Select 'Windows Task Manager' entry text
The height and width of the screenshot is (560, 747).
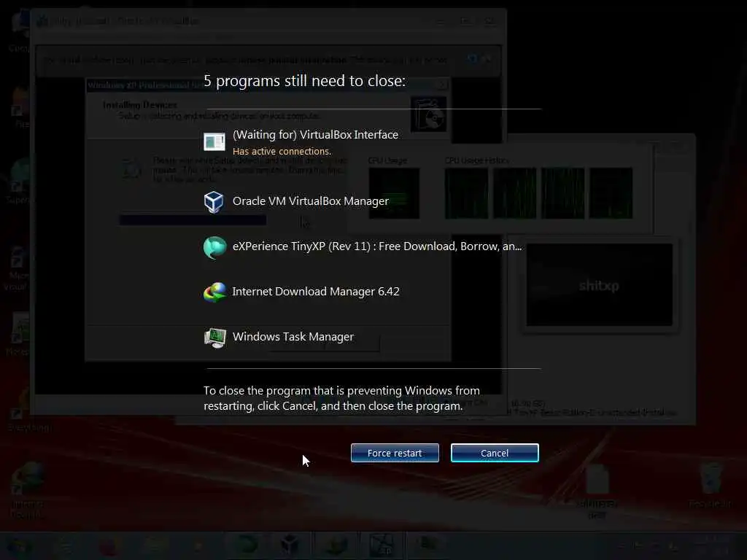[293, 337]
